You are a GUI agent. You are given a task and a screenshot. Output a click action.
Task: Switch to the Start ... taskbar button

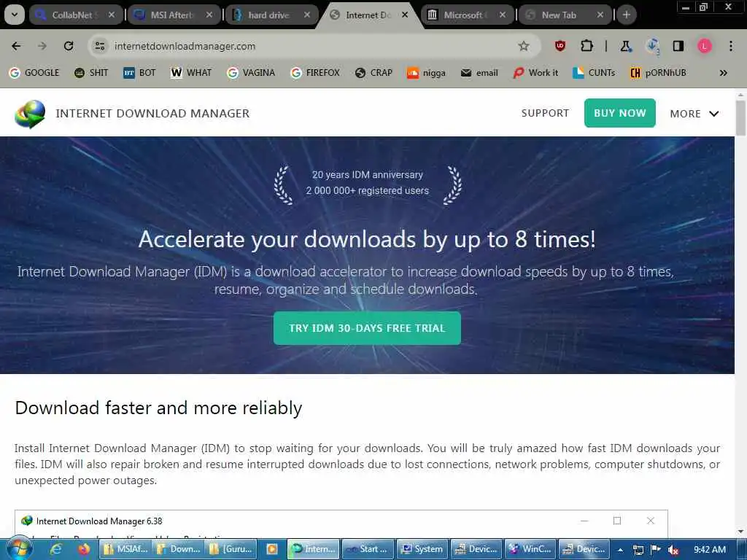(x=368, y=549)
